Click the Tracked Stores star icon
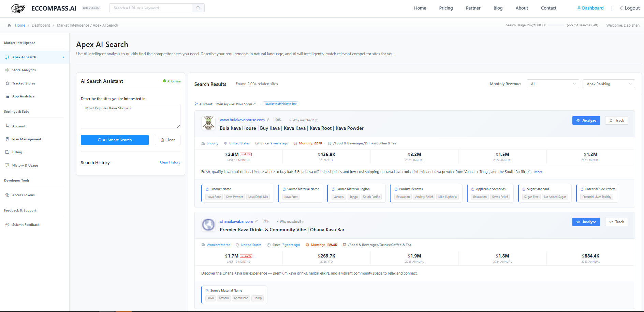Screen dimensions: 644x312 pos(7,83)
